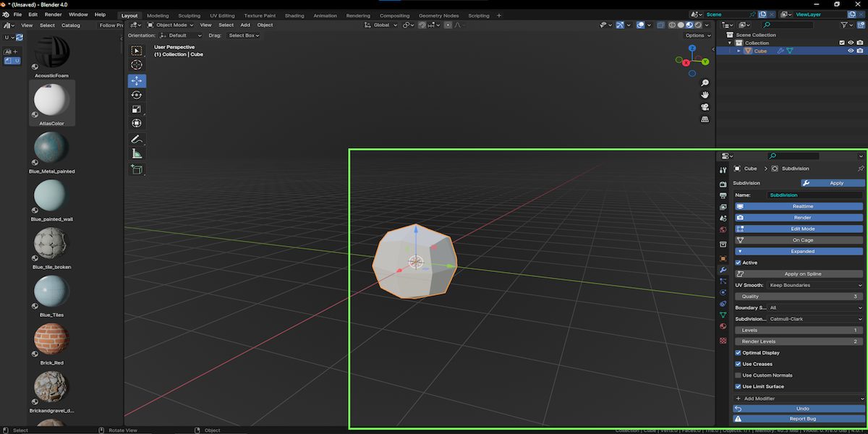Click the Levels slider in the modifier panel
Screen dimensions: 868x434
point(799,330)
